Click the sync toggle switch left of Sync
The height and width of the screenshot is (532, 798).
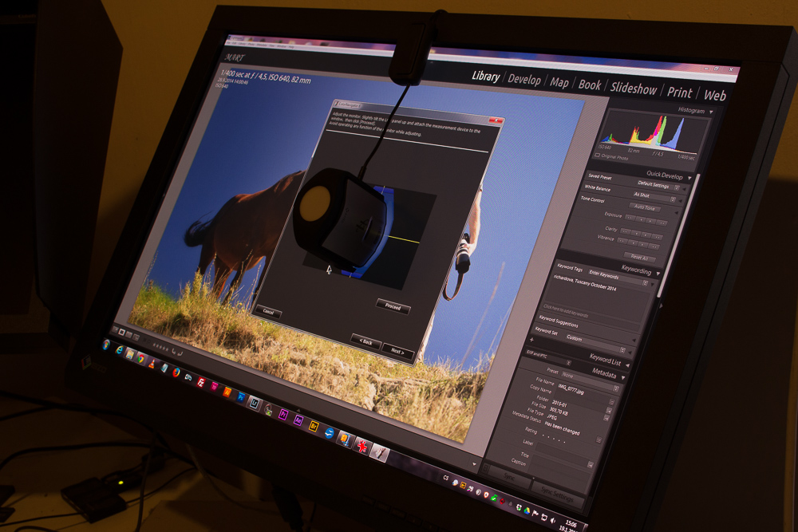[485, 468]
